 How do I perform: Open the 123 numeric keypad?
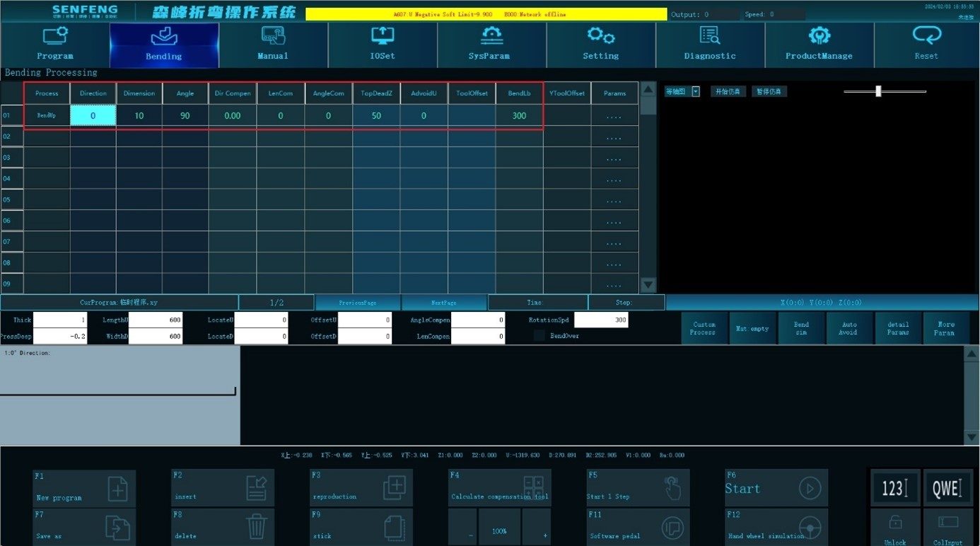[x=894, y=487]
